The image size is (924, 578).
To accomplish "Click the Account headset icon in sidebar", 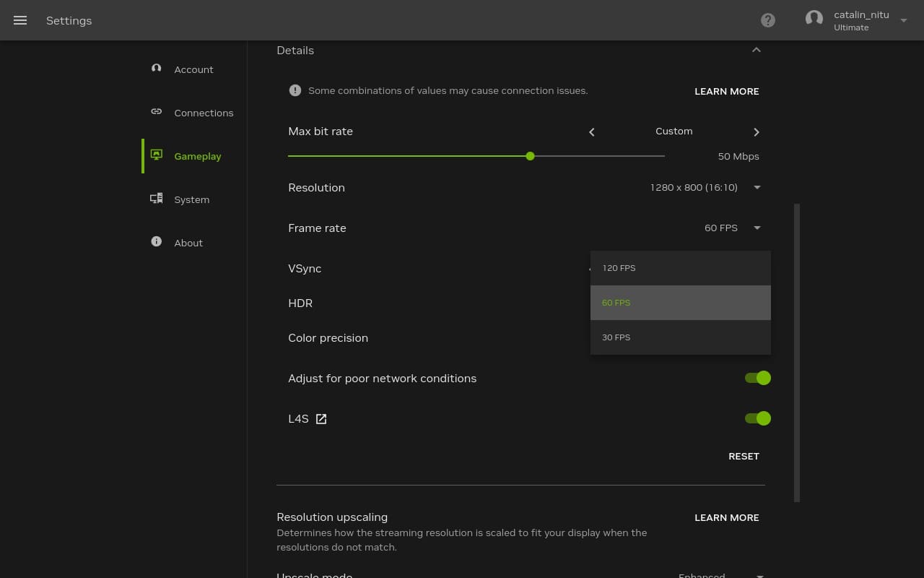I will click(156, 69).
